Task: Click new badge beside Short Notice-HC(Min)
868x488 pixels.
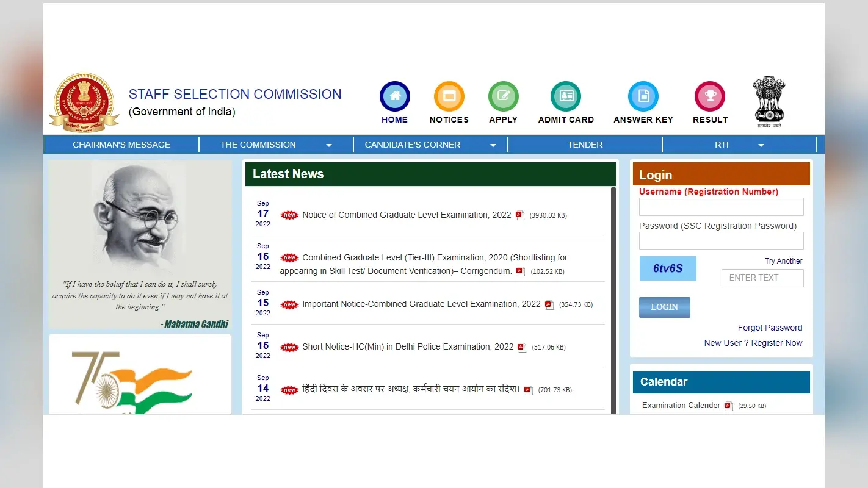Action: (x=289, y=347)
